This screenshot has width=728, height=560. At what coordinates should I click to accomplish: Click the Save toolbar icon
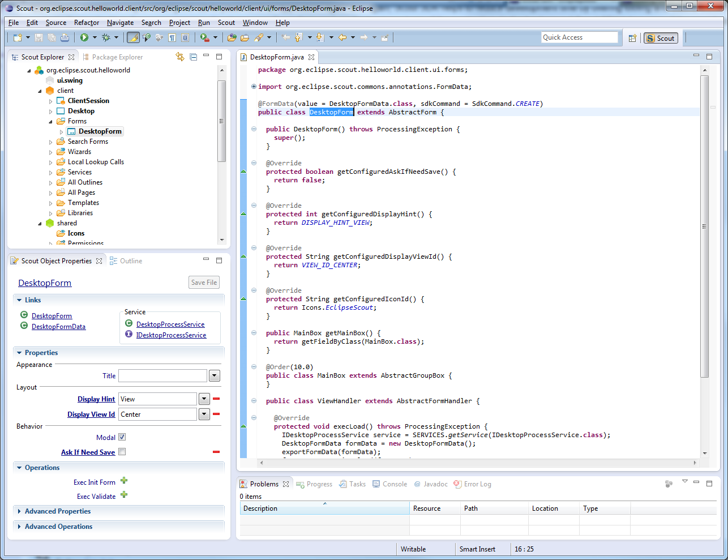[x=38, y=37]
